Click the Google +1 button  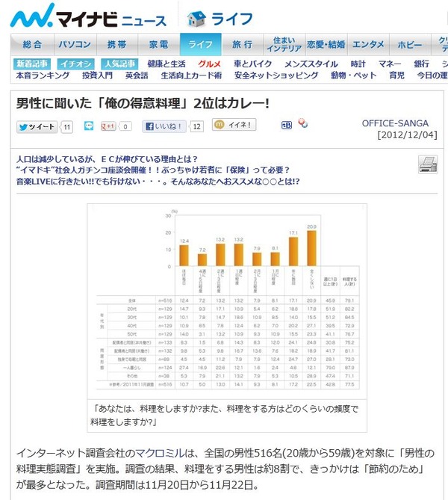click(108, 126)
